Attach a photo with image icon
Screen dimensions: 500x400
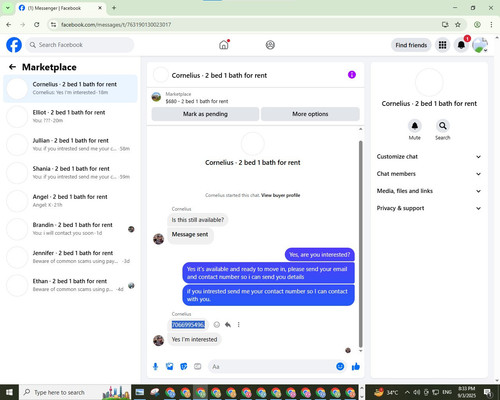[x=170, y=367]
